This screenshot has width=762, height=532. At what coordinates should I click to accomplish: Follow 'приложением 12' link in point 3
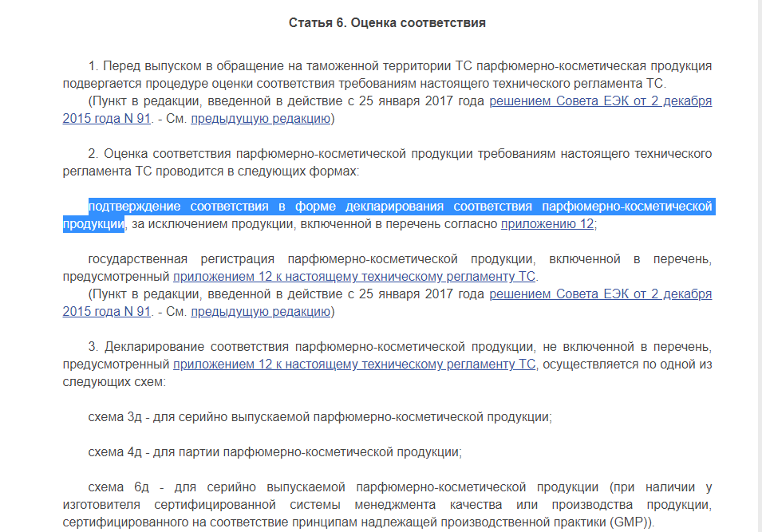tap(355, 365)
